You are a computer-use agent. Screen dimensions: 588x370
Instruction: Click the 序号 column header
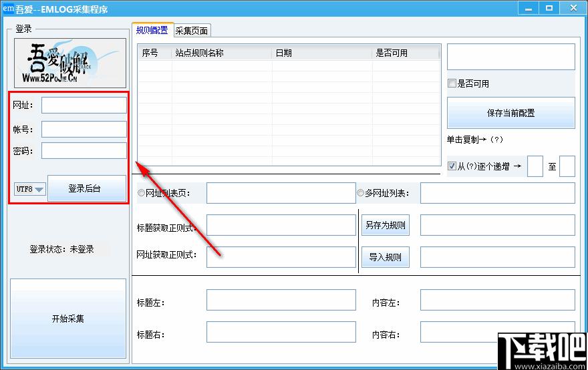click(x=155, y=53)
